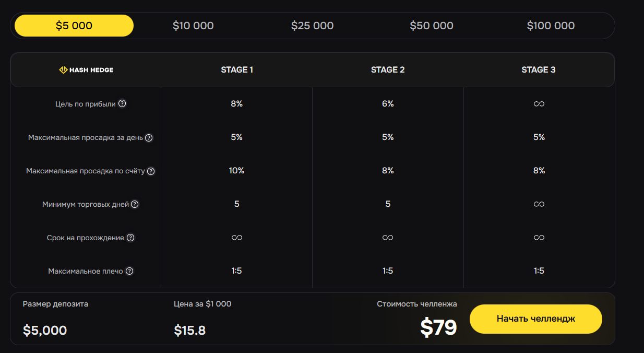Click the STAGE 3 column header
Image resolution: width=644 pixels, height=353 pixels.
click(x=539, y=69)
